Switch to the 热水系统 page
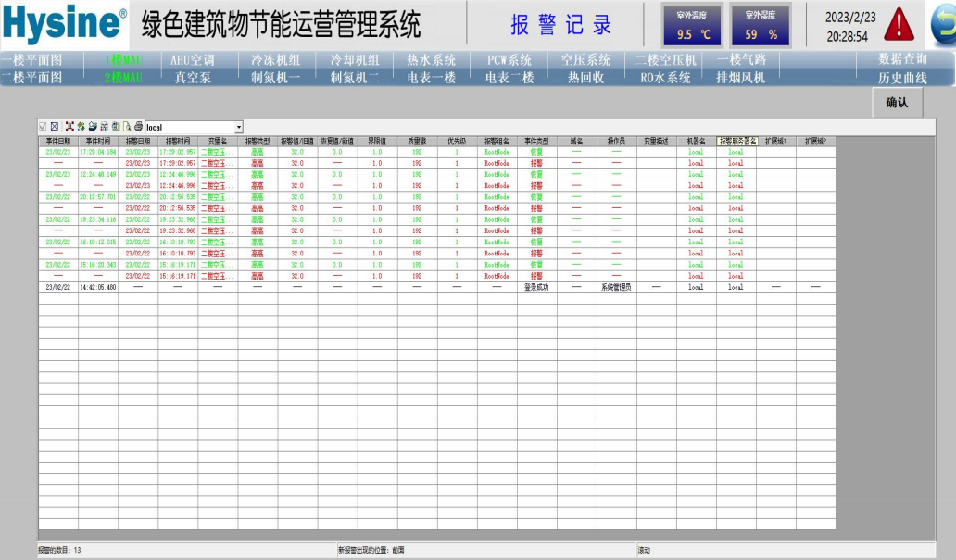 431,60
